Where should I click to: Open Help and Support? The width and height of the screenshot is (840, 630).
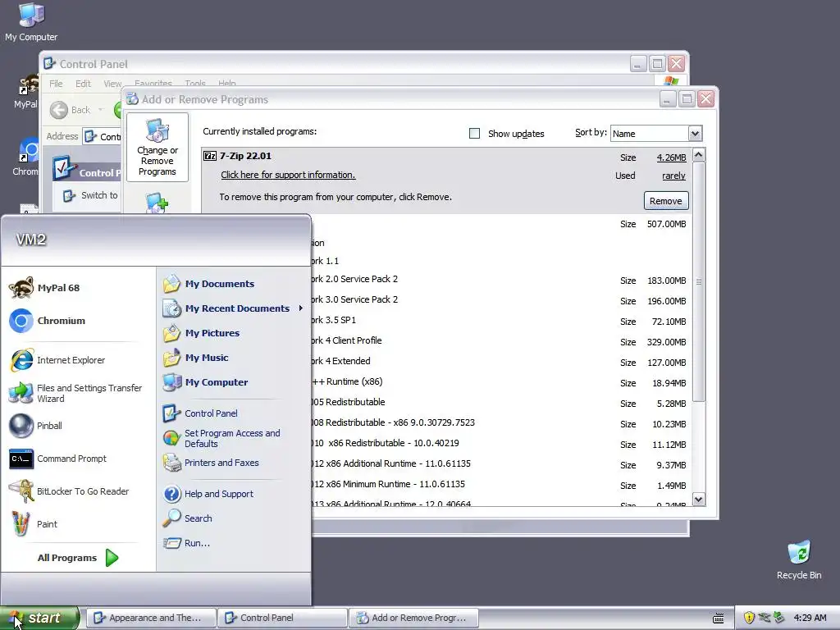(x=208, y=494)
